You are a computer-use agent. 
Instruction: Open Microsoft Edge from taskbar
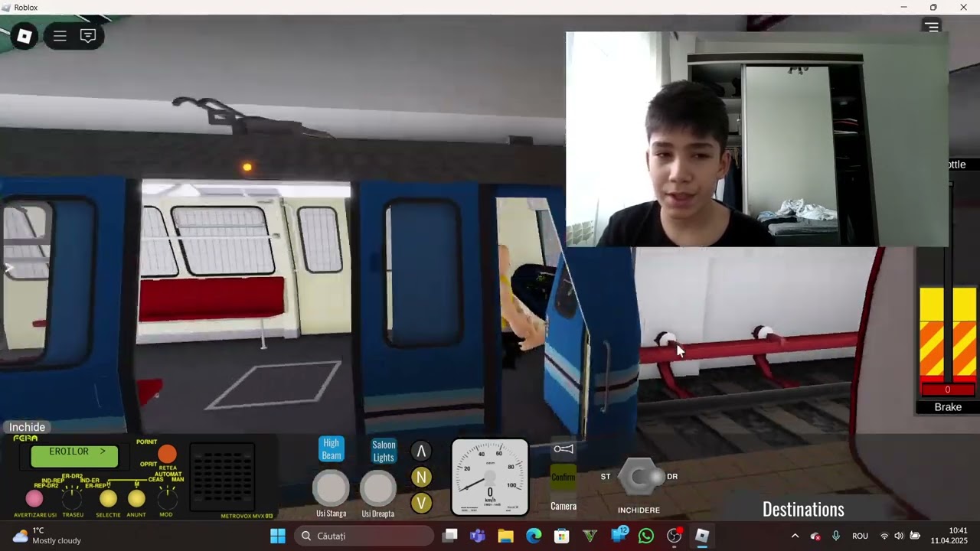pyautogui.click(x=534, y=536)
